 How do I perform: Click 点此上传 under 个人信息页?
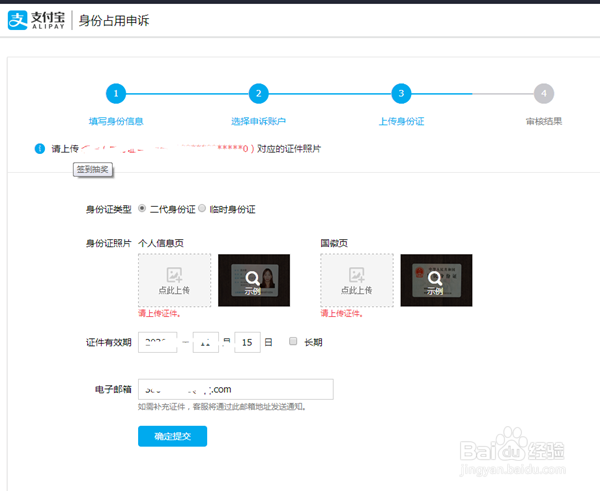(174, 290)
